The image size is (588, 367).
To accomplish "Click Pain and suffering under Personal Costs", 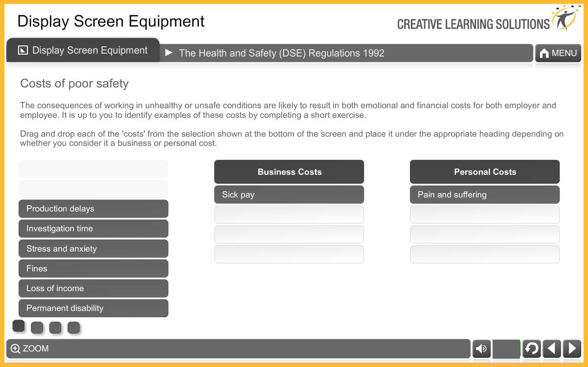I will [485, 194].
